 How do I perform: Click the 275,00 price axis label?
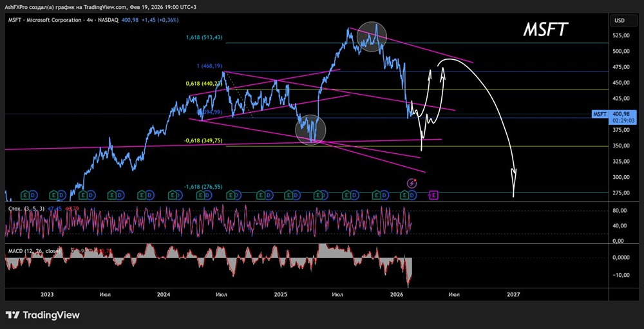point(621,193)
